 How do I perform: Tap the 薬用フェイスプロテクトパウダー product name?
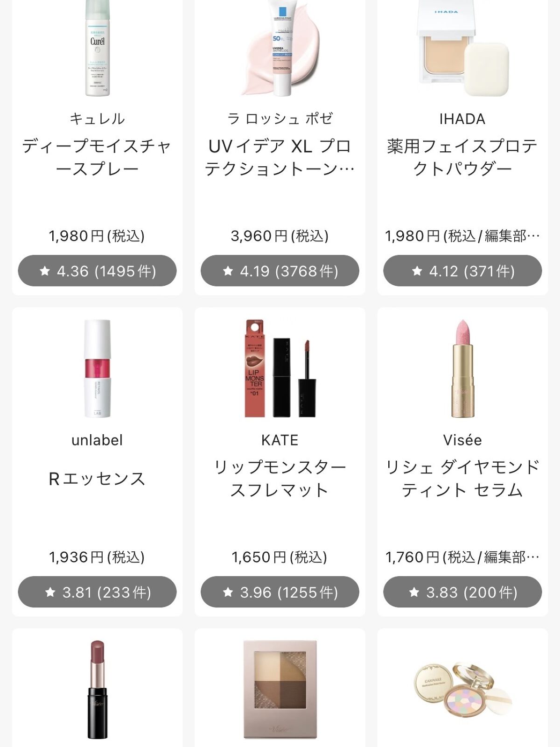coord(462,157)
